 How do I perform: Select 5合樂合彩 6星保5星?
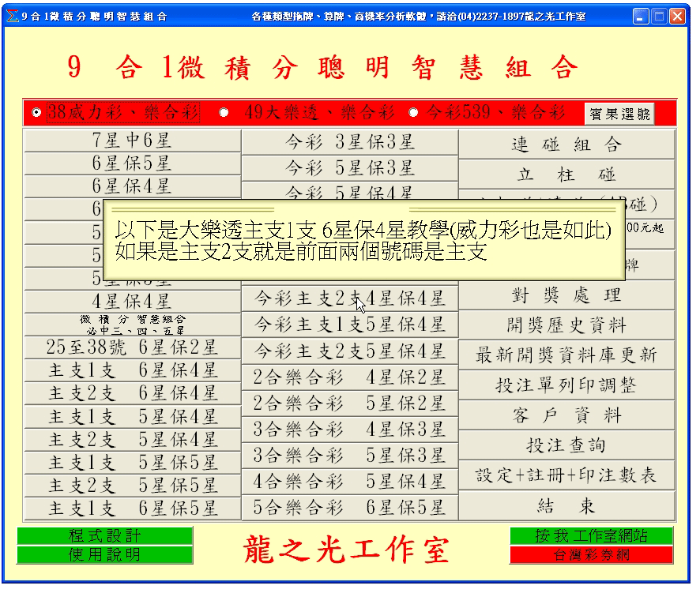click(350, 508)
